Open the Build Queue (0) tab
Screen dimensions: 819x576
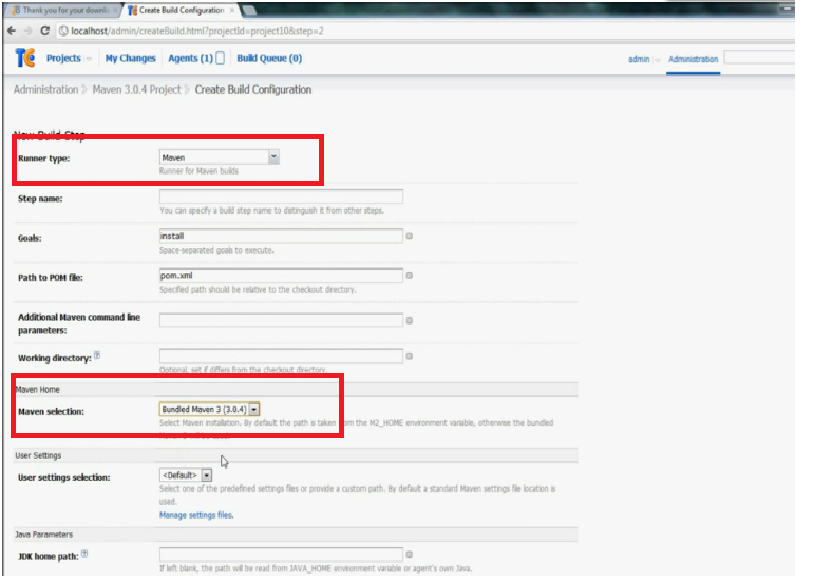click(270, 58)
